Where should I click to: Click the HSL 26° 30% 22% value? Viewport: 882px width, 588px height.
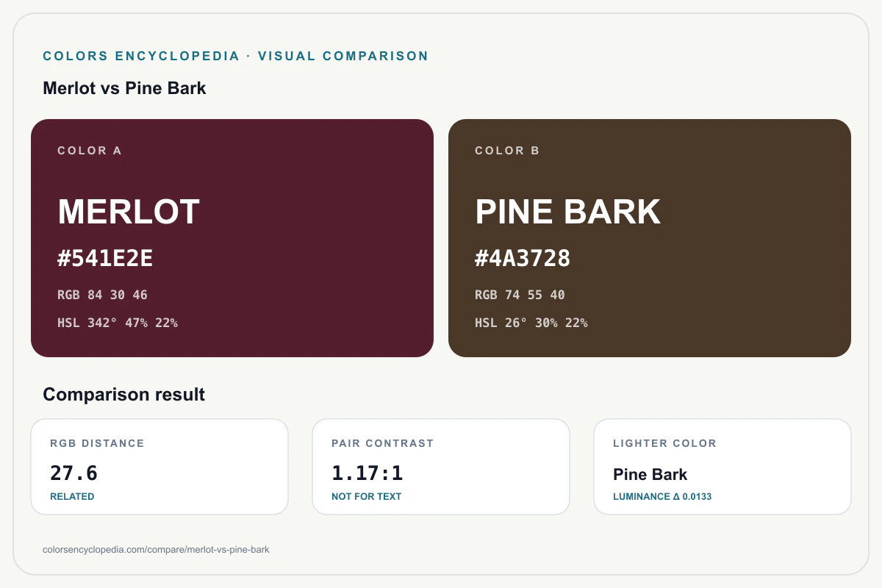[531, 323]
